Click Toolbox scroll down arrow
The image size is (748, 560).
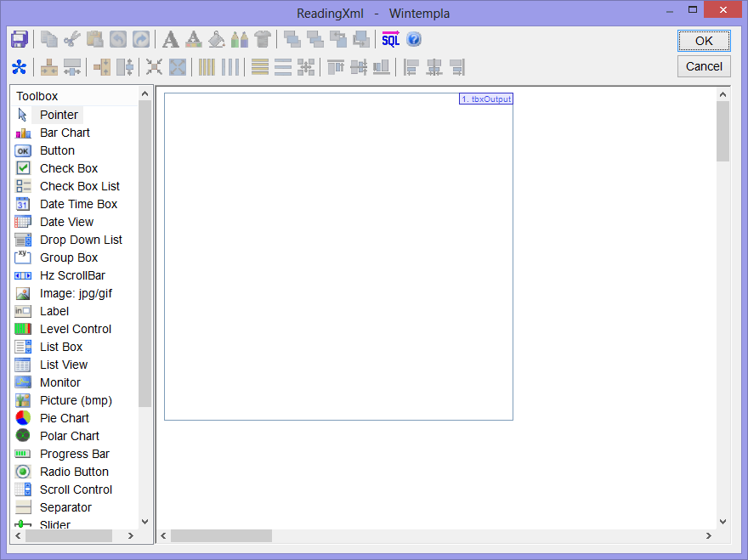[x=145, y=522]
